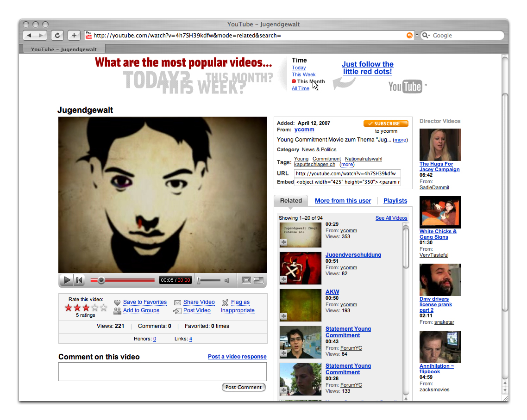The height and width of the screenshot is (420, 527).
Task: Open Annihilation ~ flipbook video thumbnail
Action: pyautogui.click(x=440, y=347)
